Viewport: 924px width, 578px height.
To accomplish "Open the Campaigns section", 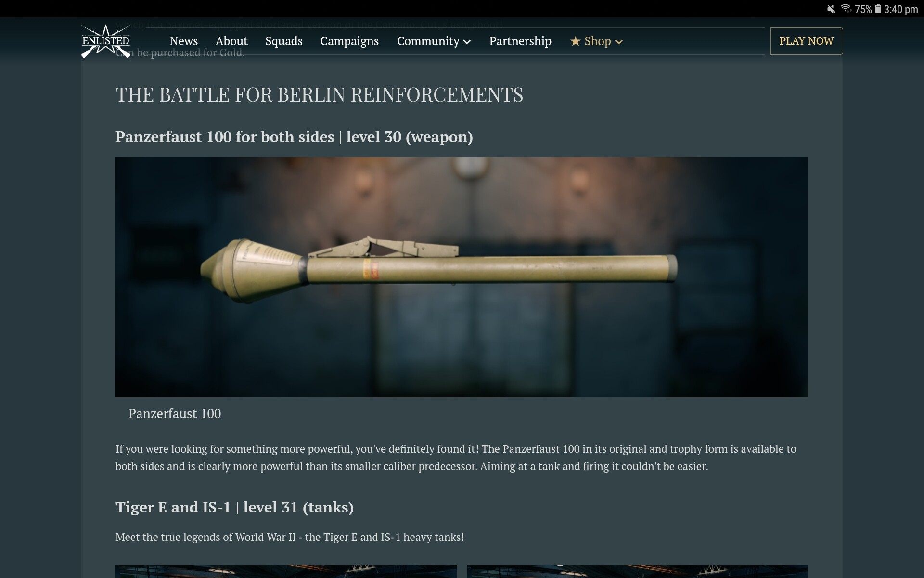I will click(x=349, y=41).
